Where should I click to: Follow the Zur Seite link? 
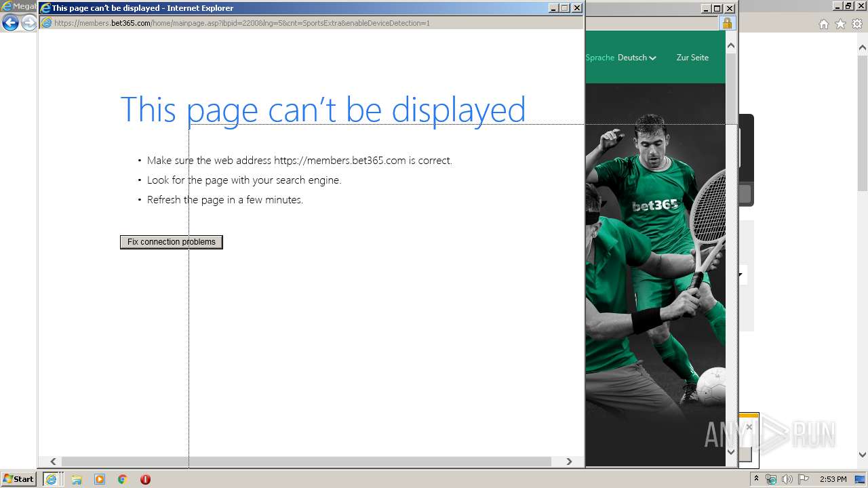[x=692, y=58]
